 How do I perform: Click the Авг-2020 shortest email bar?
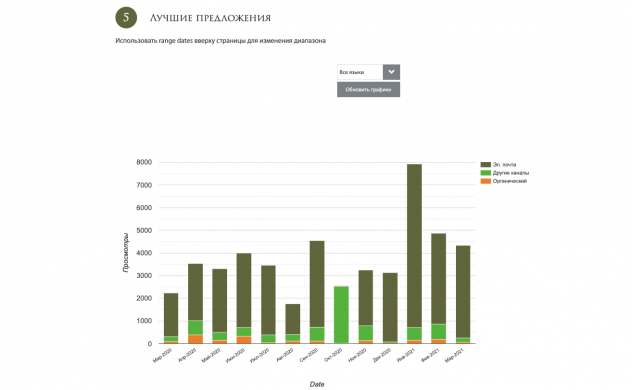coord(293,319)
